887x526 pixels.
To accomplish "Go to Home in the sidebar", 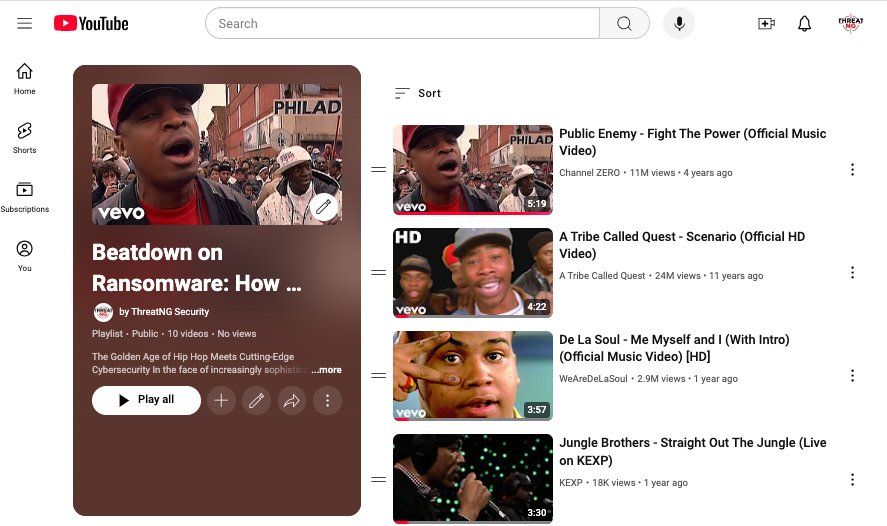I will pyautogui.click(x=24, y=79).
